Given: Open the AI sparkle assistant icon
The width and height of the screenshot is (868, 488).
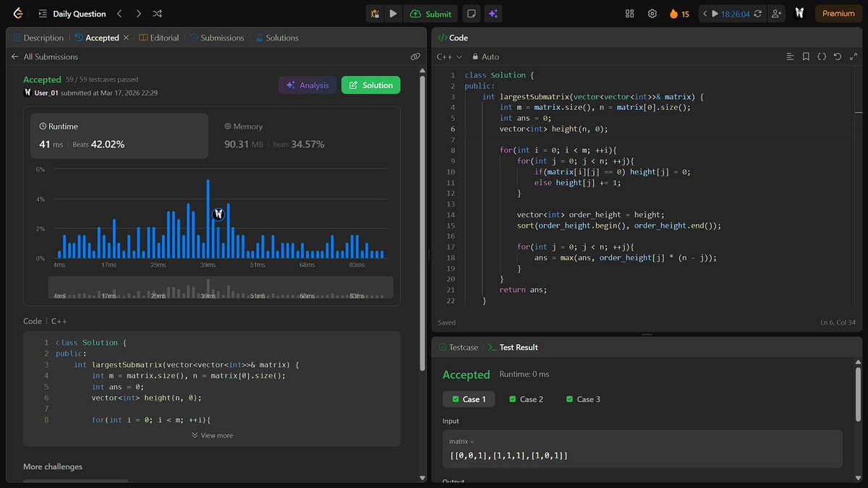Looking at the screenshot, I should point(493,14).
